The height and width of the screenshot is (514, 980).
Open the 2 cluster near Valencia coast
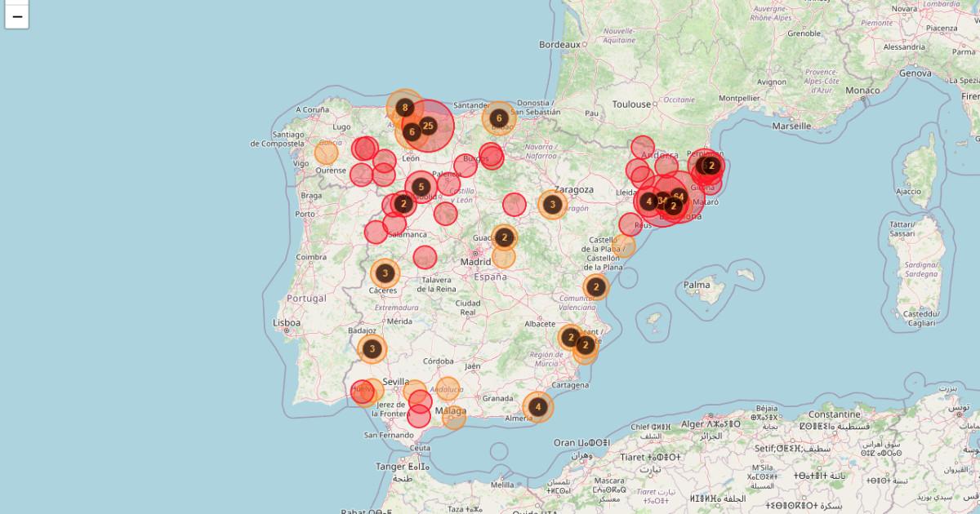(x=596, y=286)
